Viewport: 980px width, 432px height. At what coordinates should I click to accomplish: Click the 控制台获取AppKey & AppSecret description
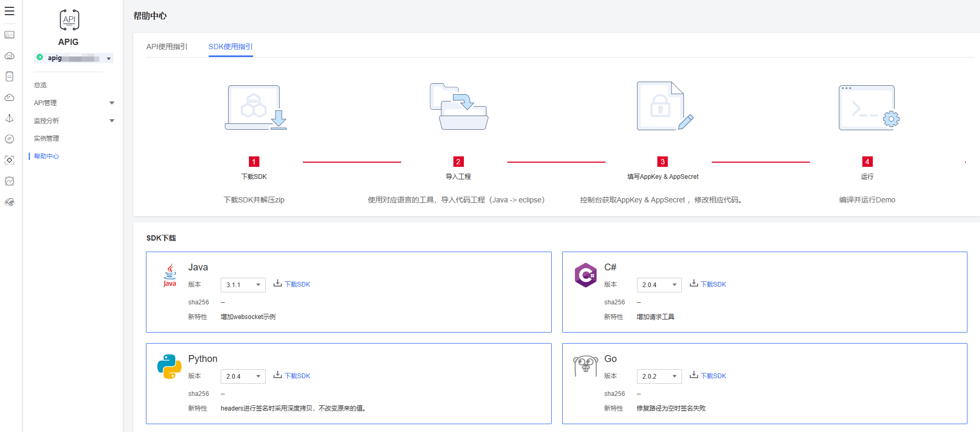tap(661, 200)
